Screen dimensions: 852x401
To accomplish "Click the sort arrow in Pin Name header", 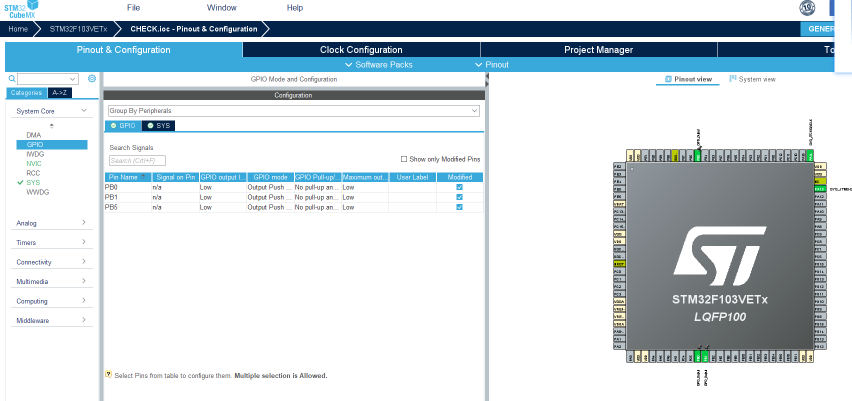I will [143, 177].
